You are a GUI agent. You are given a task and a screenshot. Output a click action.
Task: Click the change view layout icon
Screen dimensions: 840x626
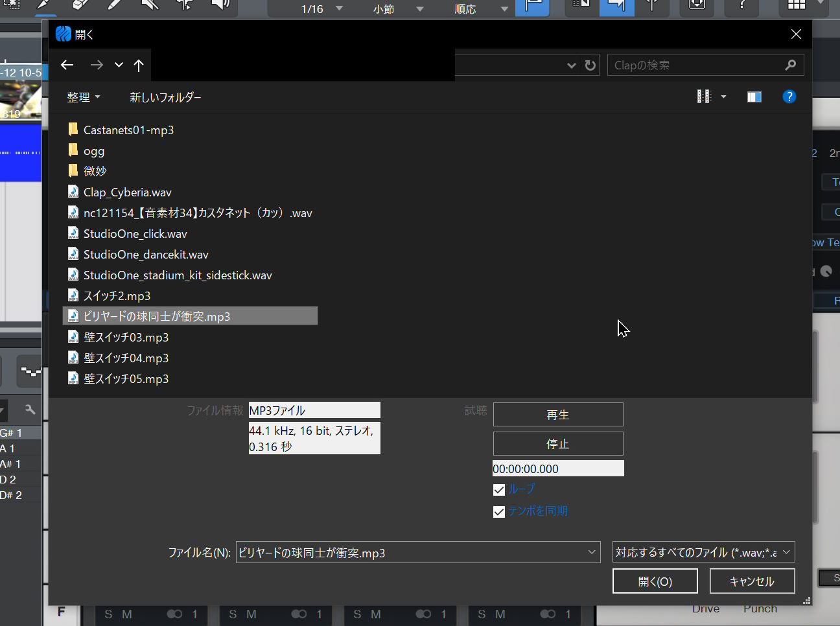click(704, 97)
